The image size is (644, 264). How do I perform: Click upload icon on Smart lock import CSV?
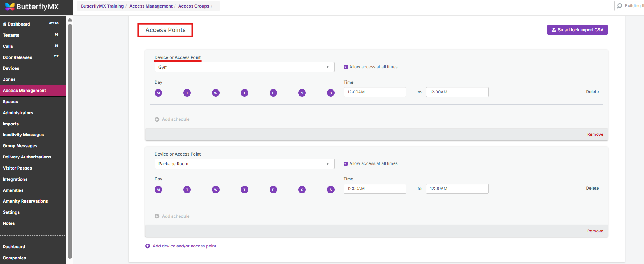554,30
